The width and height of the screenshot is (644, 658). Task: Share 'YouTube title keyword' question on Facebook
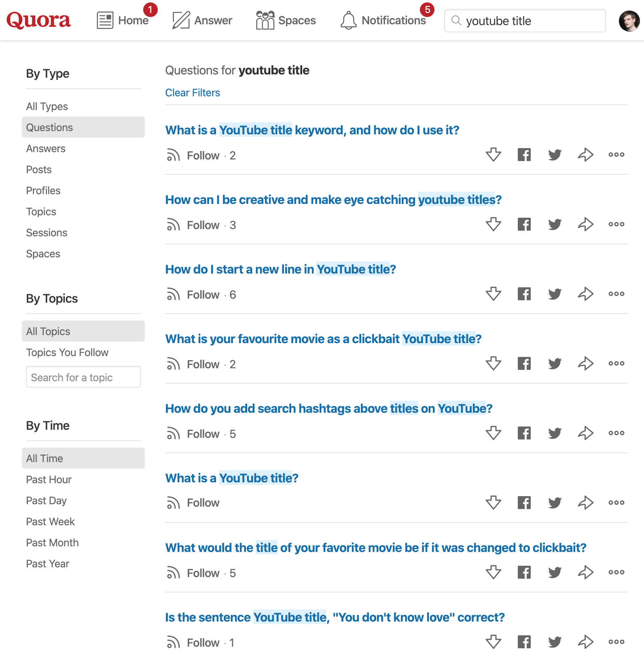coord(524,155)
